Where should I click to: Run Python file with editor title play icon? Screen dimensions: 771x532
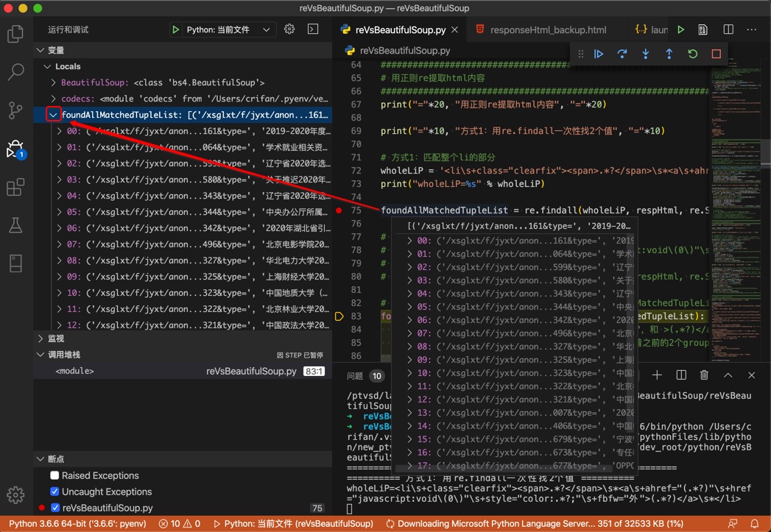coord(681,29)
